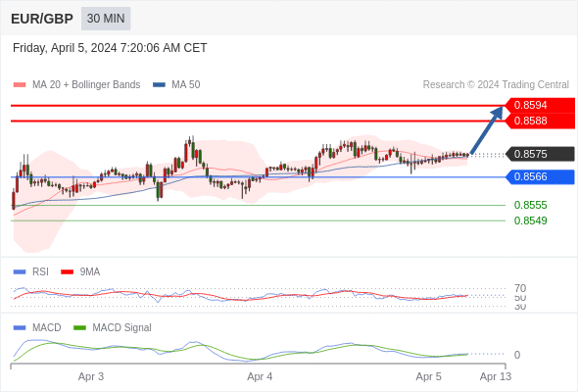Click the 'Apr 4' date axis label
The height and width of the screenshot is (392, 578).
tap(260, 376)
